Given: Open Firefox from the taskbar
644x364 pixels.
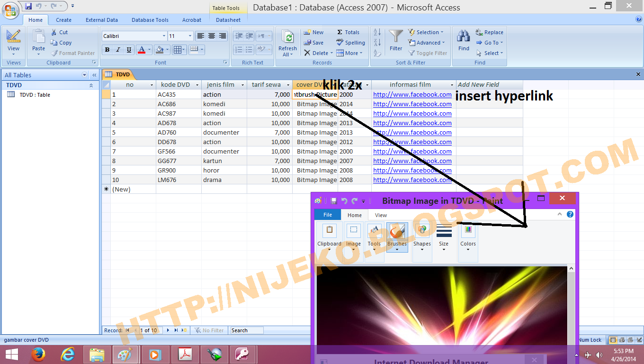Looking at the screenshot, I should coord(38,355).
